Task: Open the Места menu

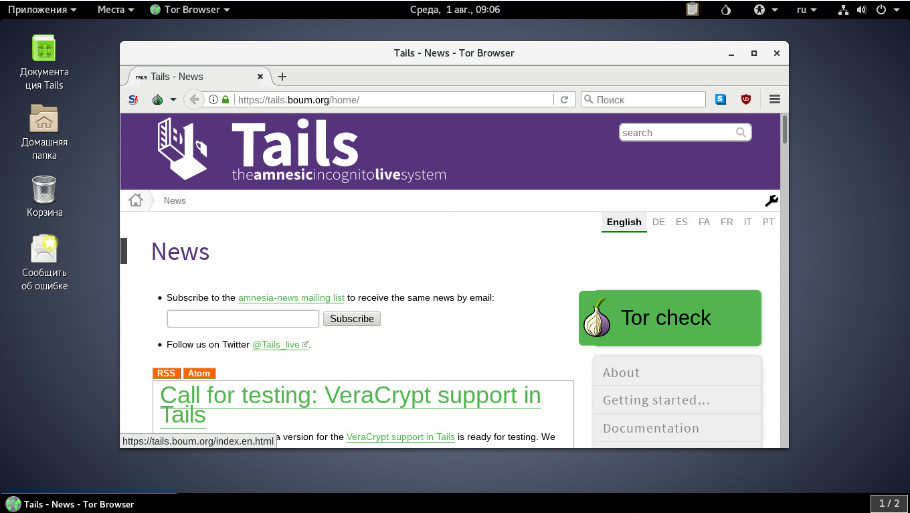Action: [x=115, y=9]
